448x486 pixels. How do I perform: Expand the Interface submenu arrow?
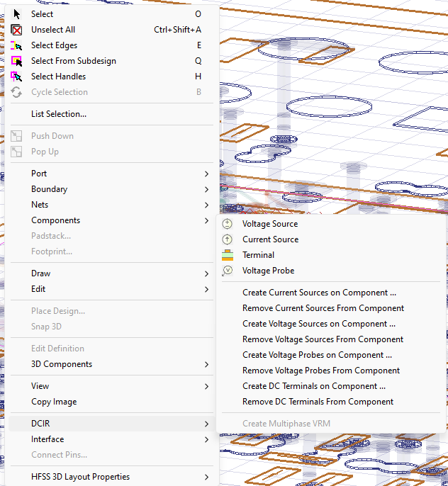tap(206, 439)
